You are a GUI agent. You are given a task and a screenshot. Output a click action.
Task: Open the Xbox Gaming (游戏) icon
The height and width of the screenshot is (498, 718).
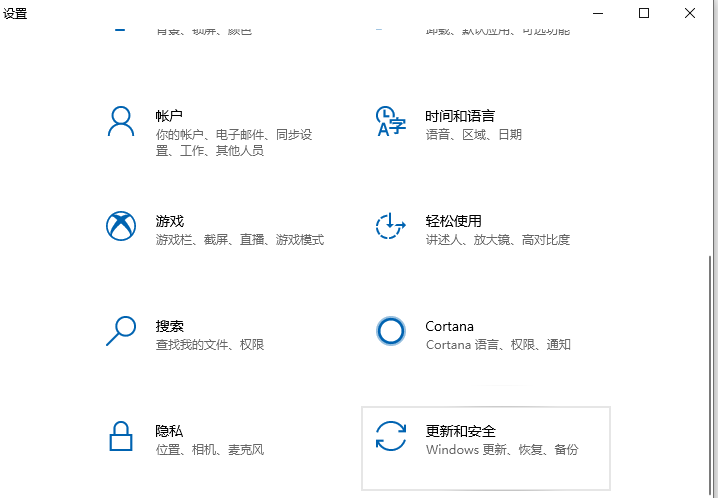(121, 226)
